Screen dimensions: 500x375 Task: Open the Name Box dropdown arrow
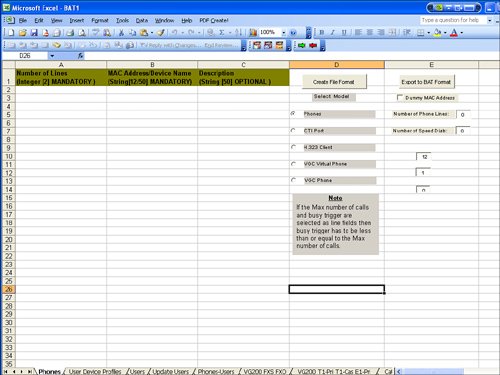pos(52,56)
